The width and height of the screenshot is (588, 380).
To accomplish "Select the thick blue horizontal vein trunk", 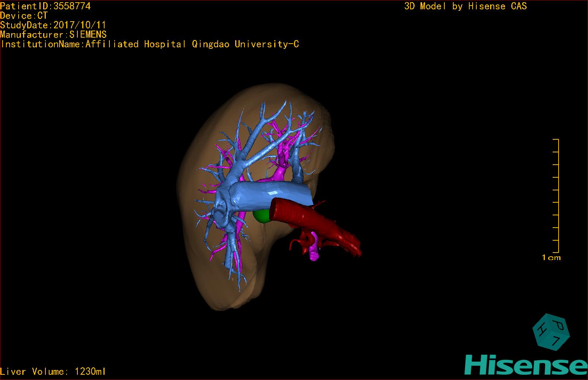I will pos(272,194).
